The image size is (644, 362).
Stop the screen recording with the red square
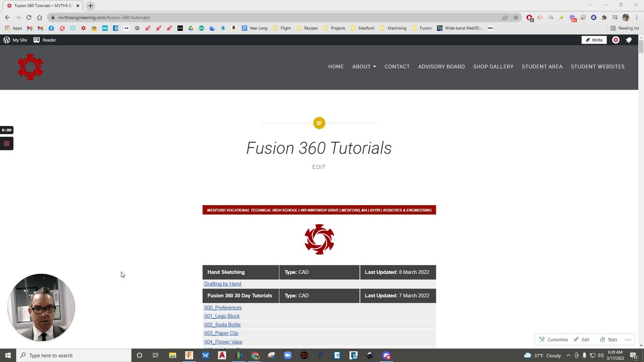(x=7, y=143)
